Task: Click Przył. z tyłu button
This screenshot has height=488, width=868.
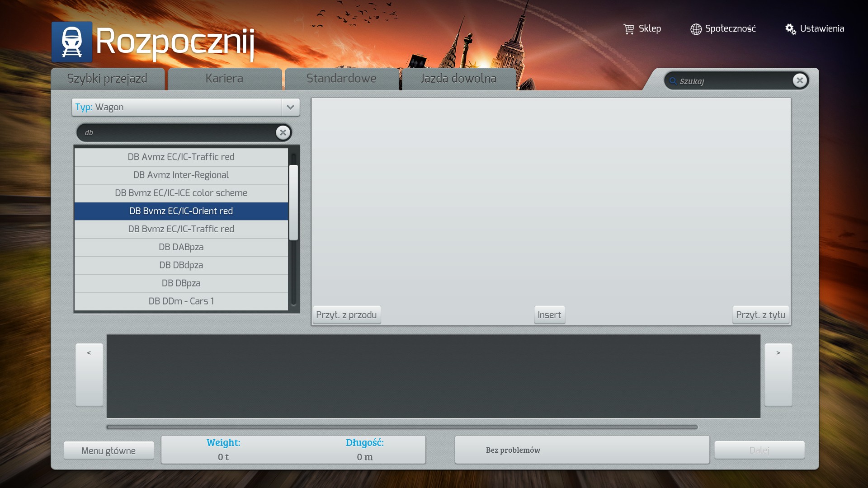Action: (x=760, y=315)
